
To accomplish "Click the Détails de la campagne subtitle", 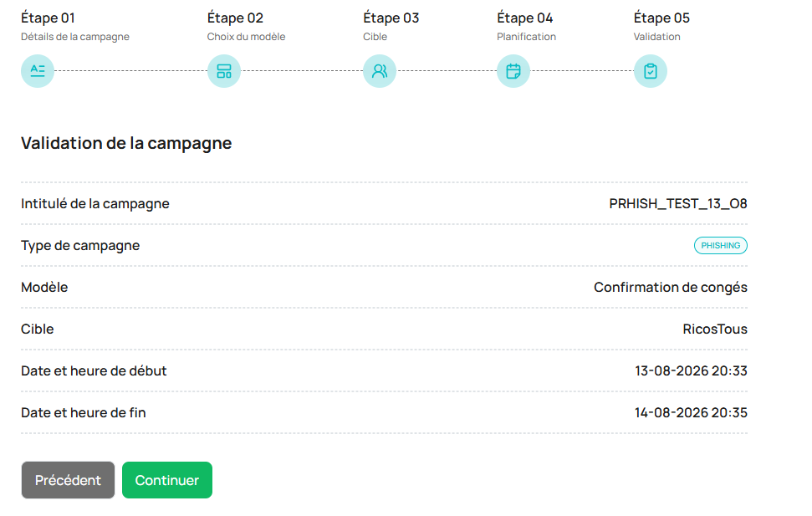I will tap(75, 37).
